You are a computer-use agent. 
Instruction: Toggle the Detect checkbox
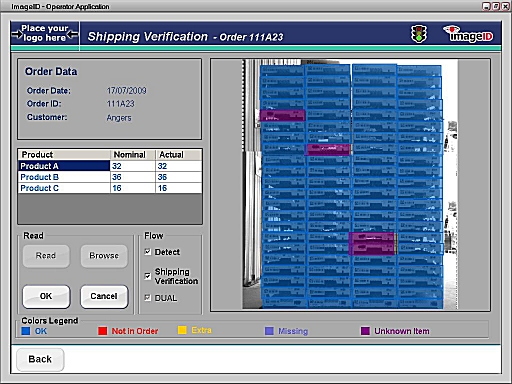[x=148, y=252]
